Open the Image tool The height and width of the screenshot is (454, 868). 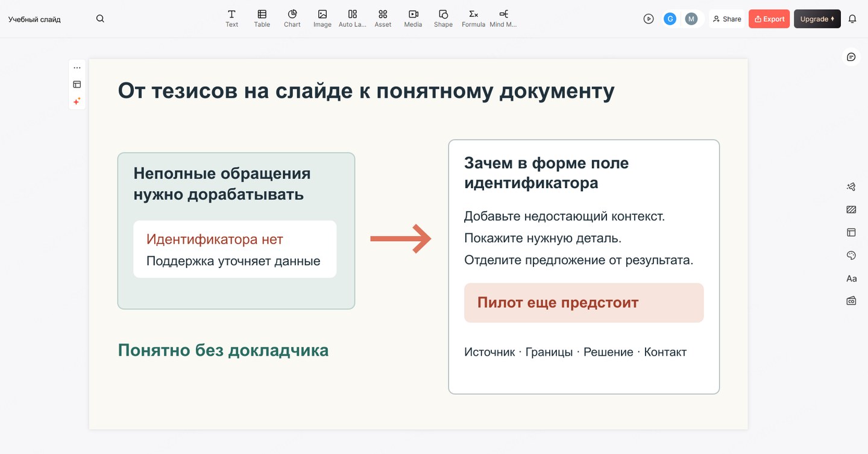[x=322, y=19]
